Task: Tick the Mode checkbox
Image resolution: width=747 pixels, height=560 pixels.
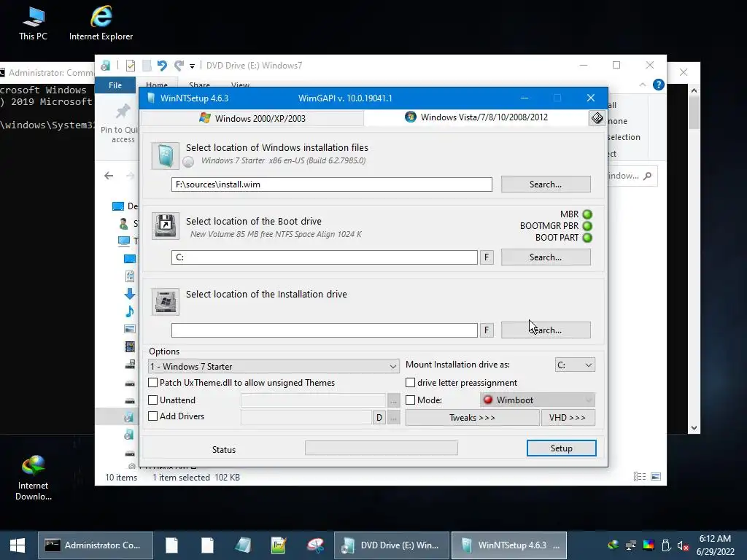Action: point(410,400)
